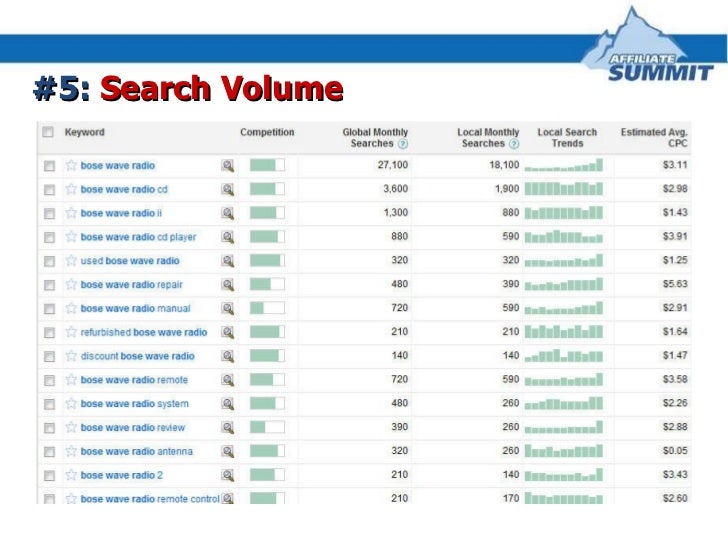The image size is (728, 546).
Task: Star the 'bose wave radio' keyword
Action: [x=71, y=165]
